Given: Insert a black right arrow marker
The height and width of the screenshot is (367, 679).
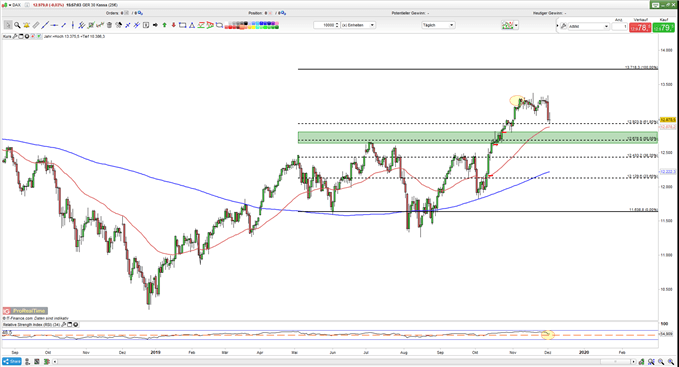Looking at the screenshot, I should click(x=155, y=25).
